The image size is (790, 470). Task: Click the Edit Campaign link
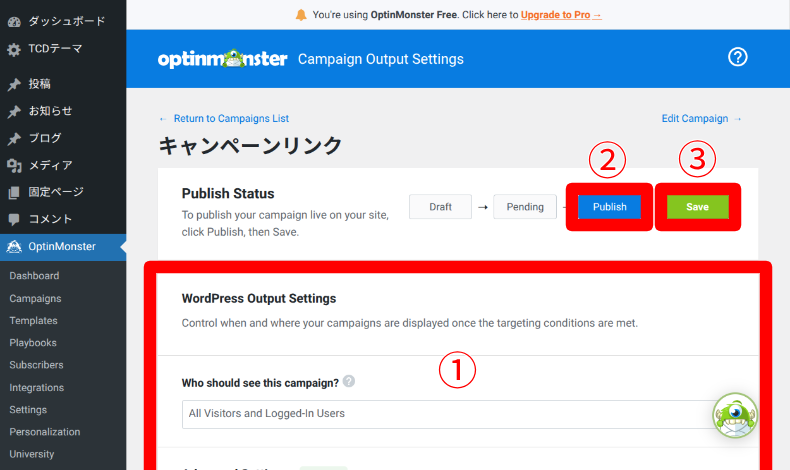[701, 118]
